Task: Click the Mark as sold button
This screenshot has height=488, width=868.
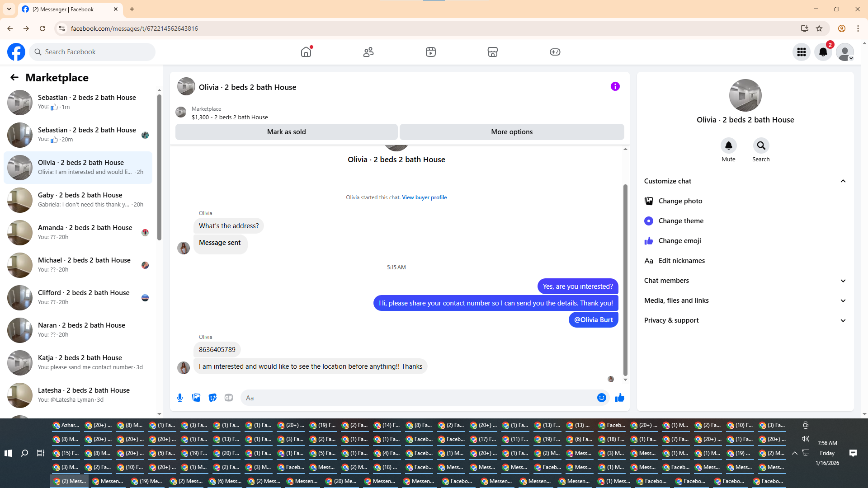Action: click(x=286, y=132)
